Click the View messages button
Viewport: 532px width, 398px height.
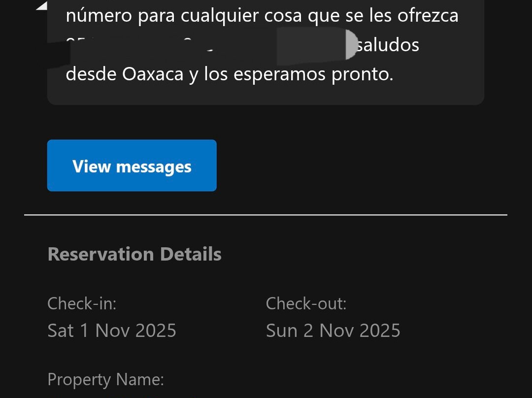click(132, 166)
